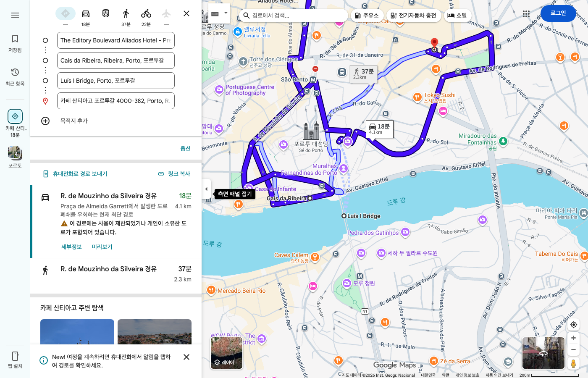Open route details (세부정보)
588x378 pixels.
tap(72, 247)
